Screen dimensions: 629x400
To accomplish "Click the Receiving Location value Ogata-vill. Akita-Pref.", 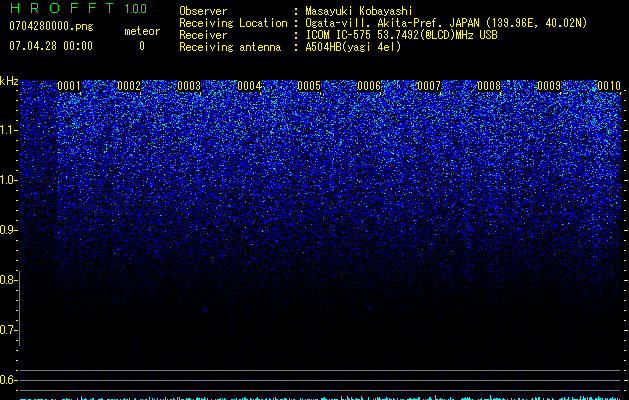I will 446,23.
